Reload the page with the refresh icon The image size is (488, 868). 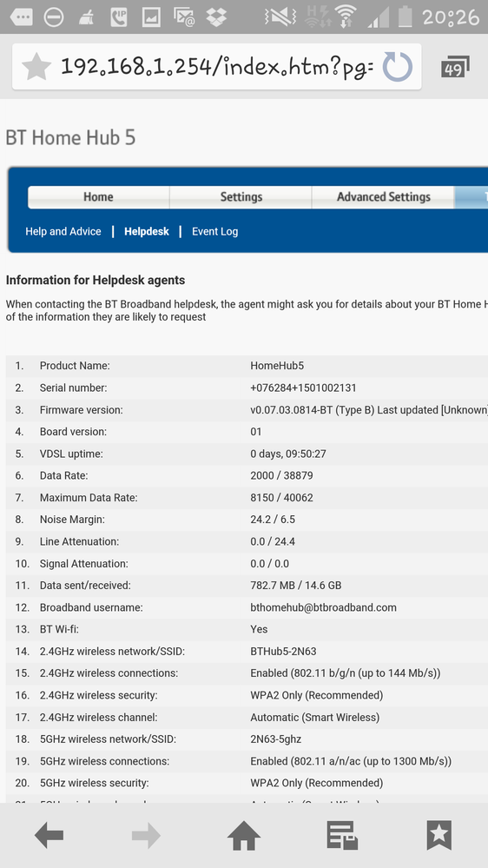click(x=398, y=67)
